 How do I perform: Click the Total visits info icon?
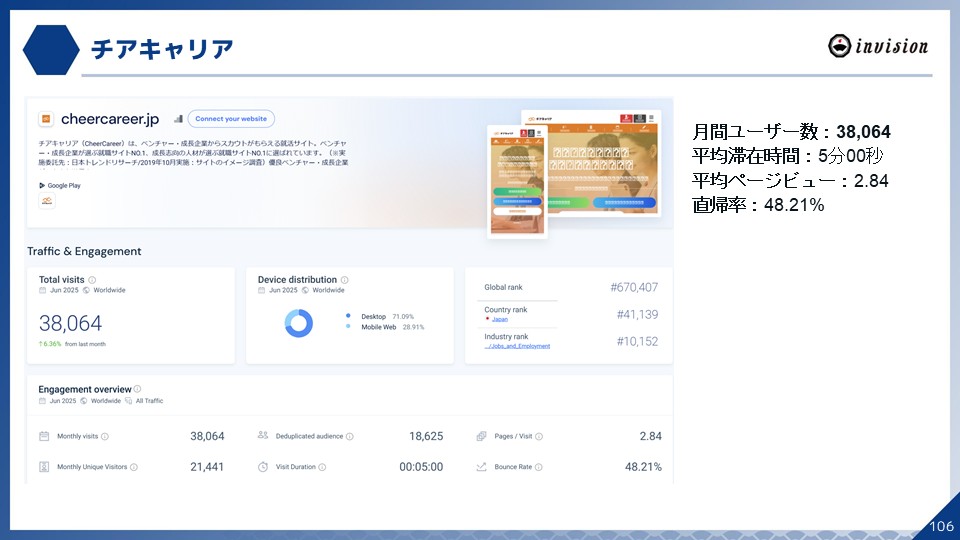click(x=92, y=280)
